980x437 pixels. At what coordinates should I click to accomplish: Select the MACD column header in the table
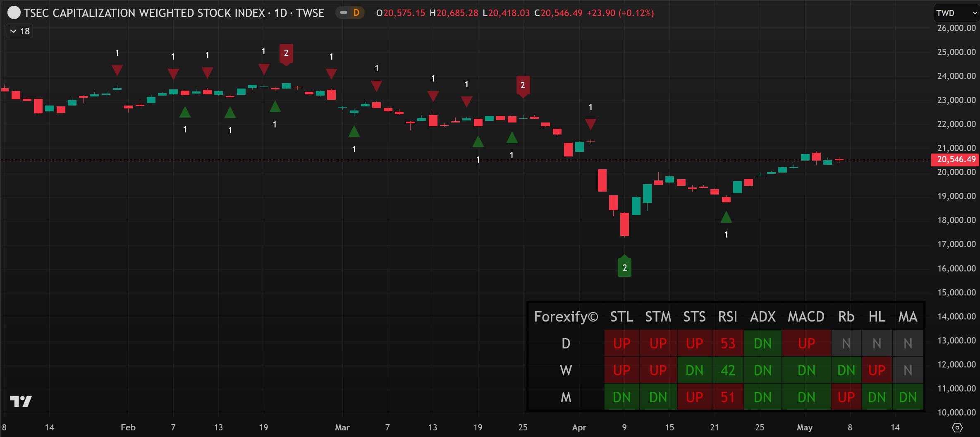[x=806, y=317]
